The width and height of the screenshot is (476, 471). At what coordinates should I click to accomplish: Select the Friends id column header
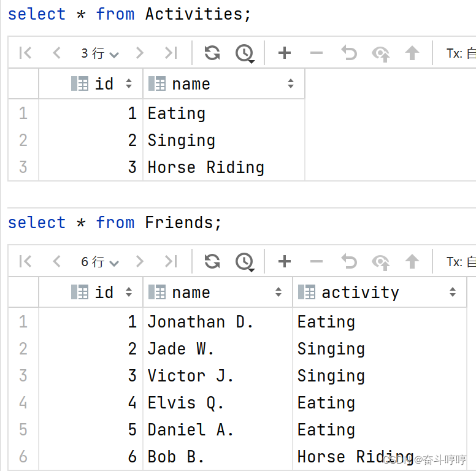point(91,293)
